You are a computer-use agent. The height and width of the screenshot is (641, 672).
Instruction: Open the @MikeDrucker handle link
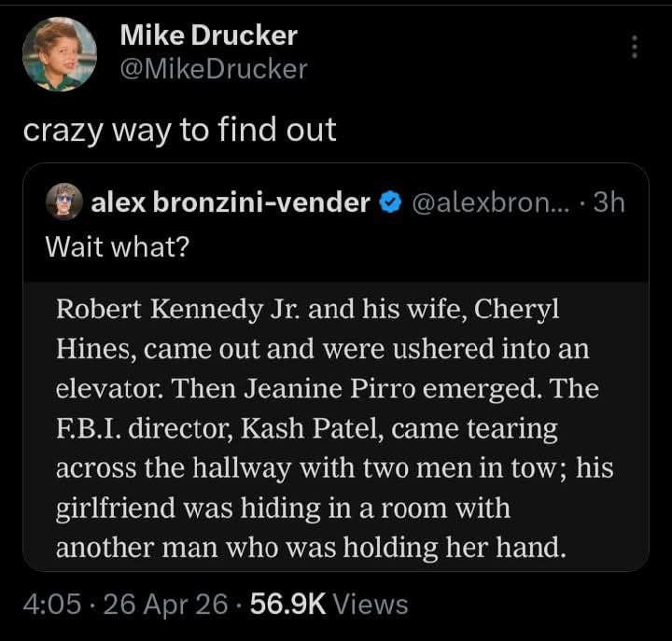click(214, 69)
